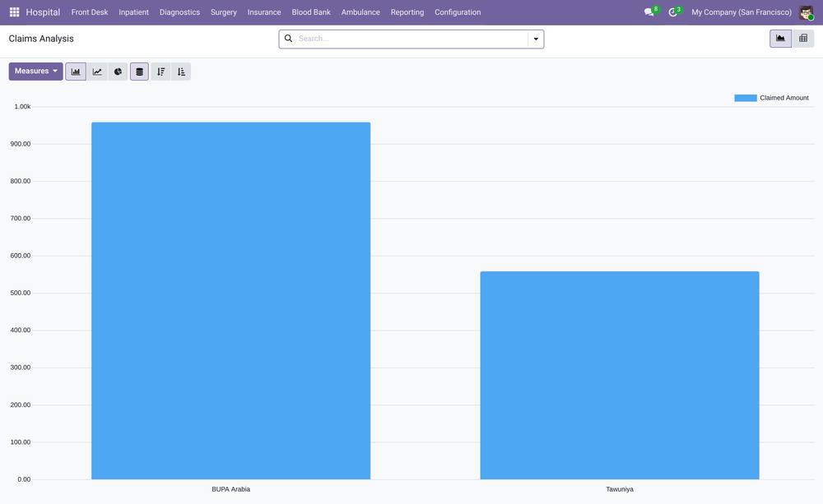Image resolution: width=823 pixels, height=504 pixels.
Task: Click the Tawuniya bar
Action: pyautogui.click(x=620, y=375)
